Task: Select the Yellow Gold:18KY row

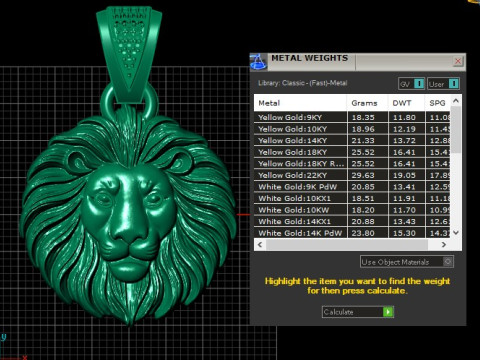Action: click(352, 152)
